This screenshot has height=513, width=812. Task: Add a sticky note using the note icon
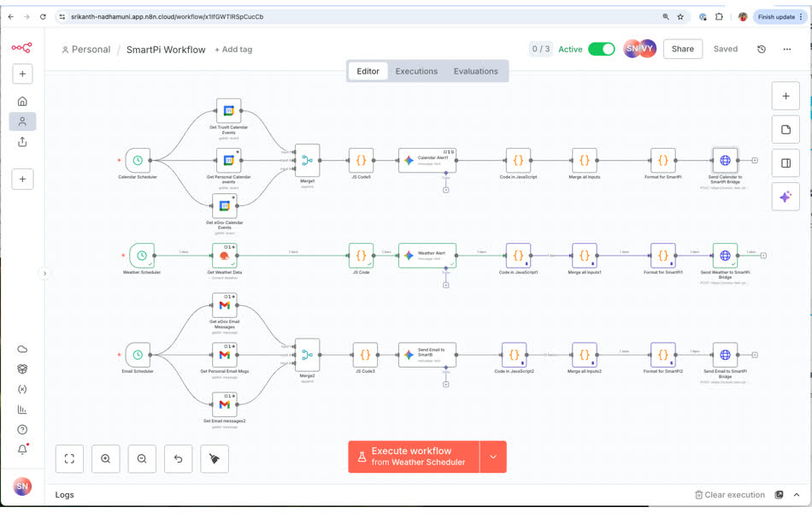(x=786, y=129)
